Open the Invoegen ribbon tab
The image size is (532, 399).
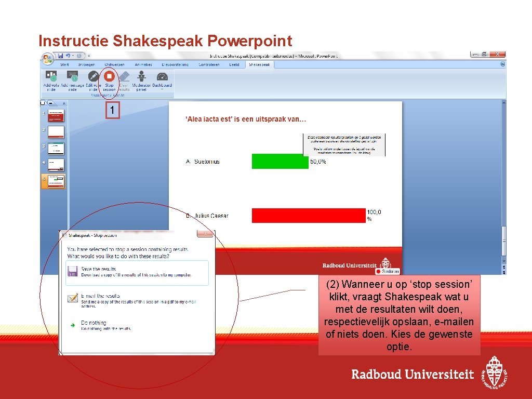(87, 64)
